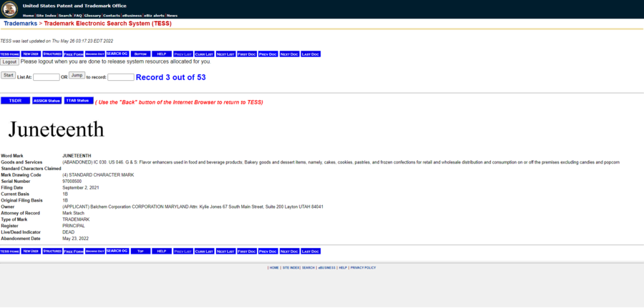Viewport: 644px width, 308px height.
Task: Click bottom Structured search button
Action: point(52,252)
